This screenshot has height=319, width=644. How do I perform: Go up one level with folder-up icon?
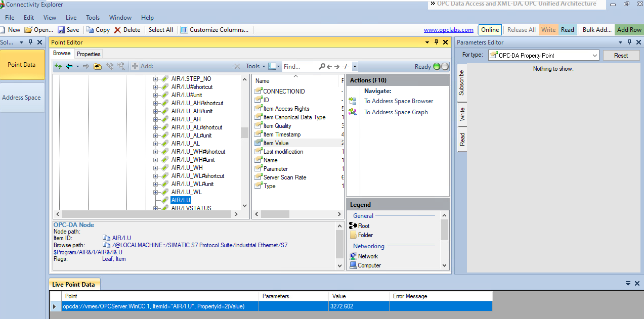pos(98,66)
